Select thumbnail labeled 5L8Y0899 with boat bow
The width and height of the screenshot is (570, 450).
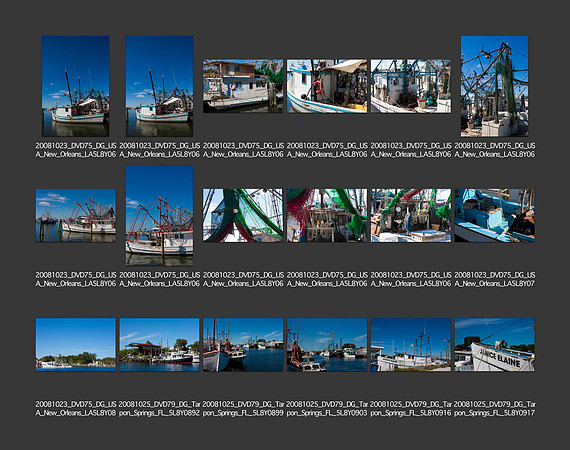(243, 345)
